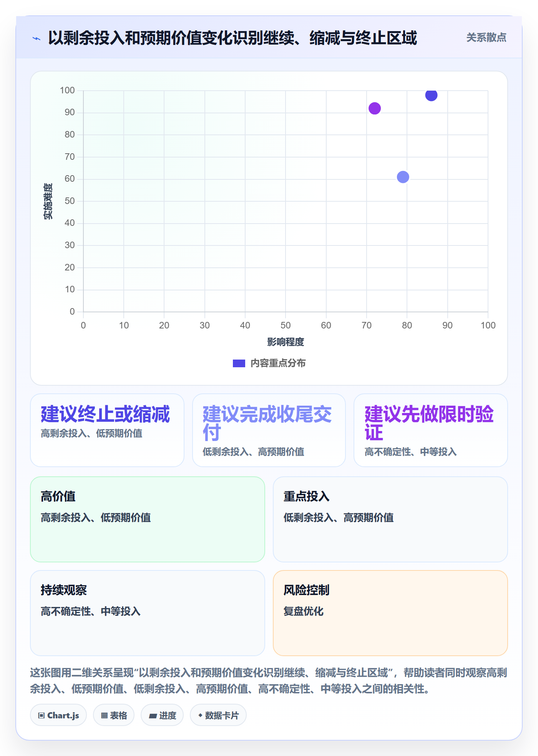Click the 数据卡片 tag chip

coord(218,715)
